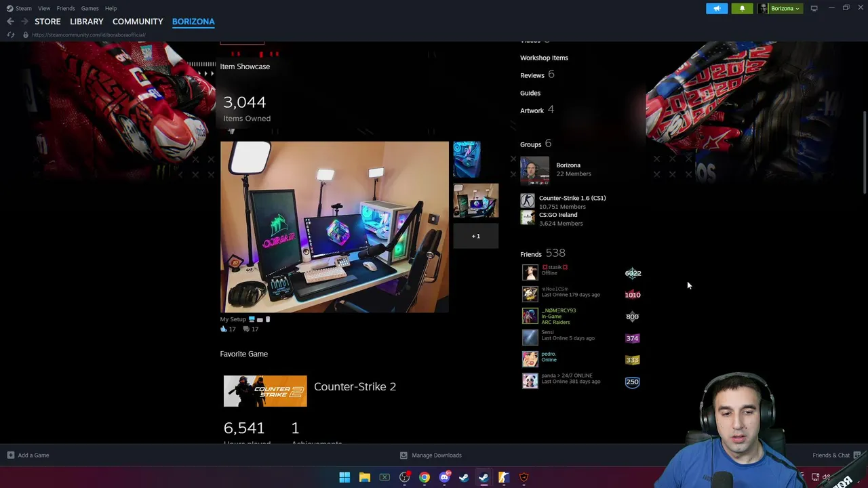Image resolution: width=868 pixels, height=488 pixels.
Task: Open the Guides link
Action: point(530,93)
